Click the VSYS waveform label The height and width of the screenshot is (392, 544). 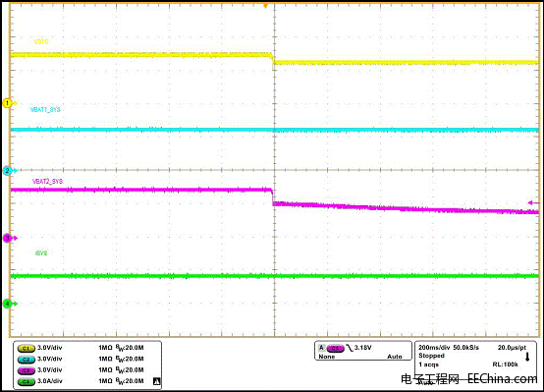pos(41,41)
